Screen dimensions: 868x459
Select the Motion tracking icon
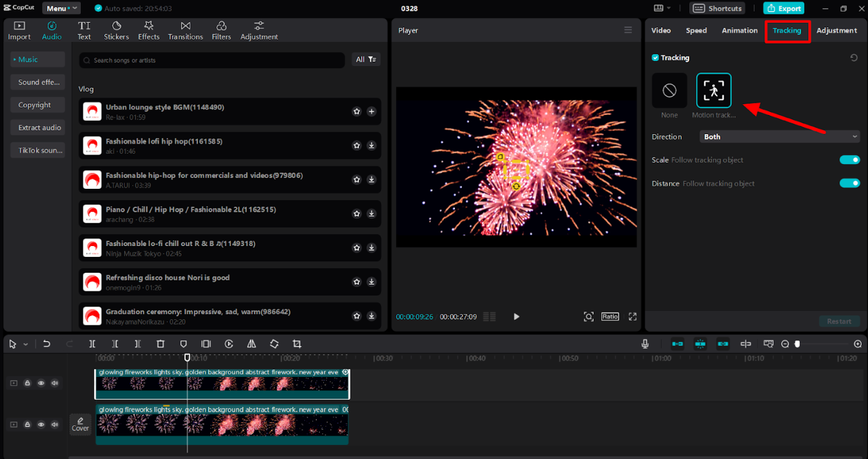click(x=713, y=90)
